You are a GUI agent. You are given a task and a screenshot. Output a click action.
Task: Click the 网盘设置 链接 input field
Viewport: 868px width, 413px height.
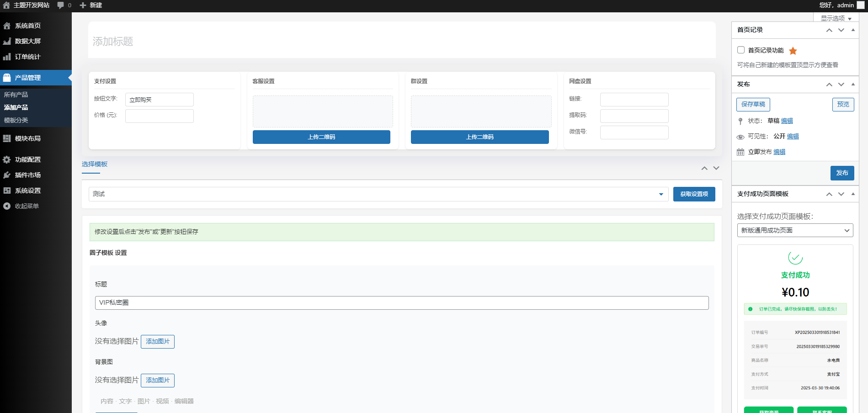pyautogui.click(x=634, y=100)
